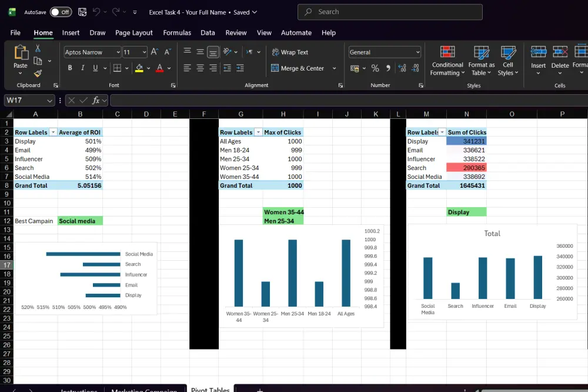
Task: Click the Fill Color bucket icon
Action: pyautogui.click(x=139, y=68)
